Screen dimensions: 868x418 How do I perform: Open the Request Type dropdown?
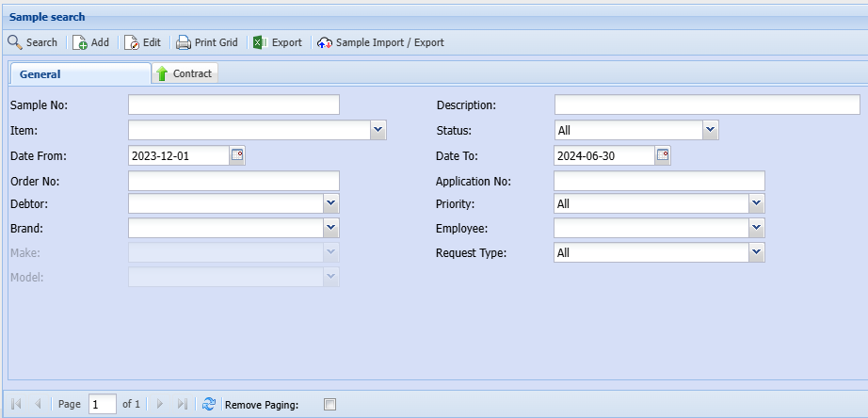[x=756, y=252]
